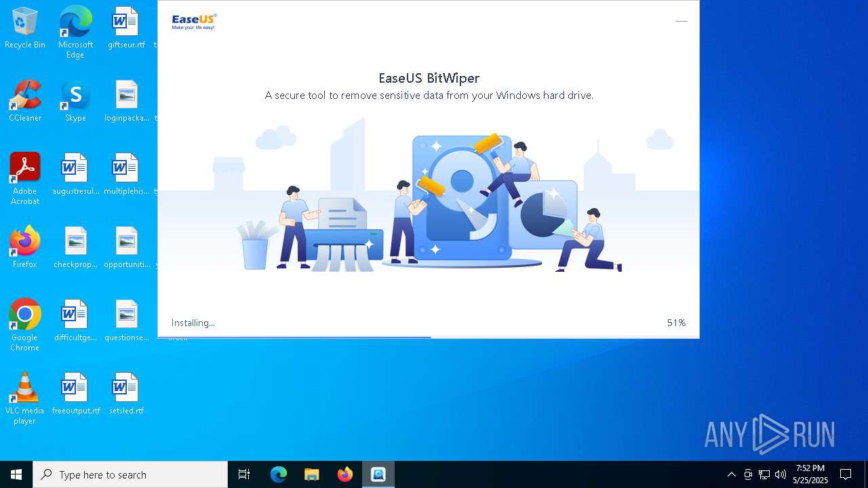Select the setsled.rtf document

tap(126, 394)
